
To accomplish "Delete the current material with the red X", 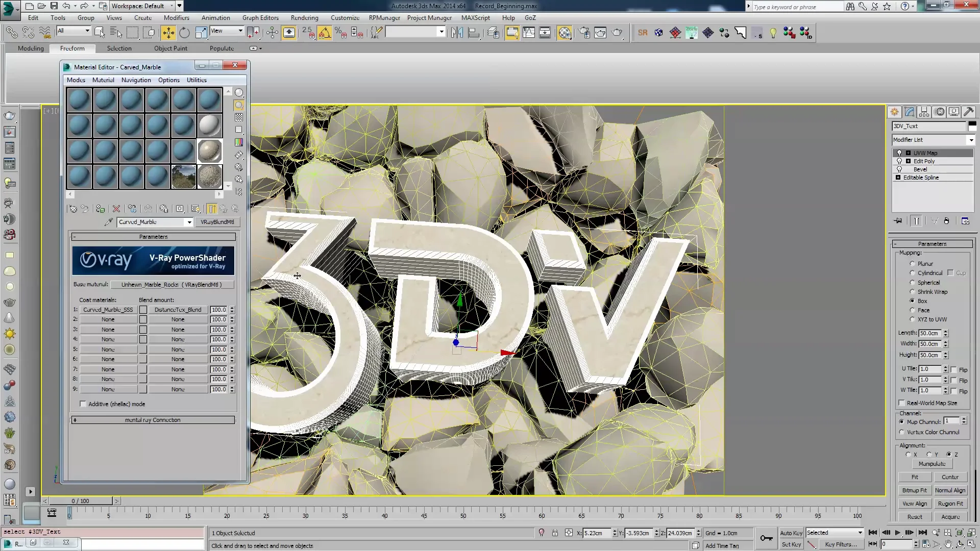I will click(116, 209).
